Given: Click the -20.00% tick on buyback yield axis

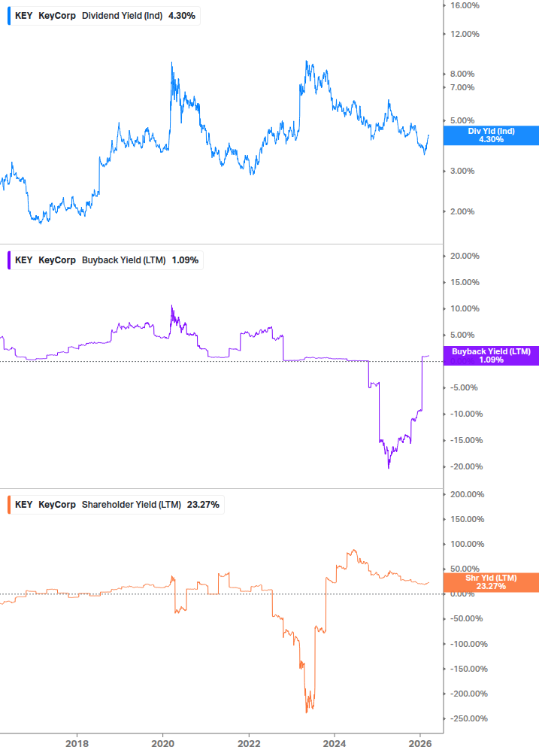Looking at the screenshot, I should click(467, 466).
